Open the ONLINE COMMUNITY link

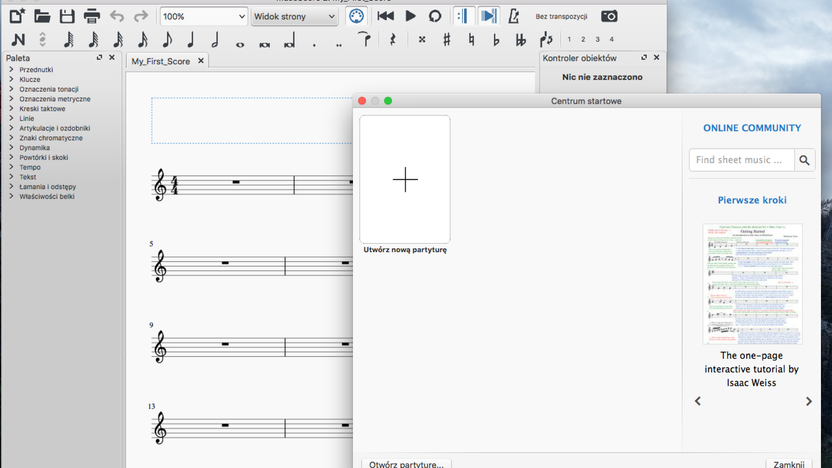pyautogui.click(x=752, y=128)
